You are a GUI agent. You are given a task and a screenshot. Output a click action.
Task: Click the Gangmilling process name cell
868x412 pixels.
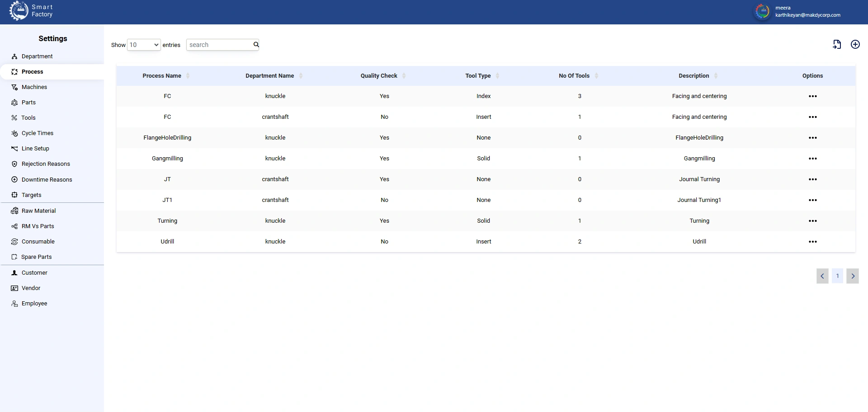(x=167, y=159)
